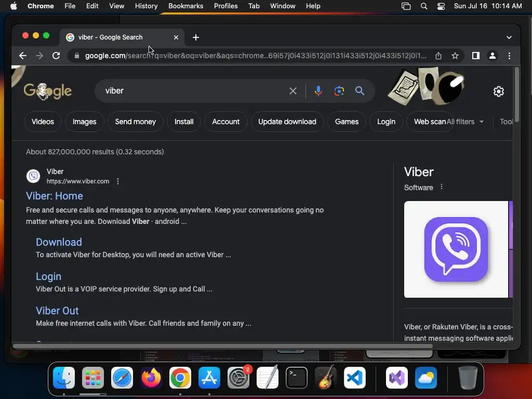Go back with the browser back arrow
Image resolution: width=532 pixels, height=399 pixels.
pyautogui.click(x=23, y=56)
